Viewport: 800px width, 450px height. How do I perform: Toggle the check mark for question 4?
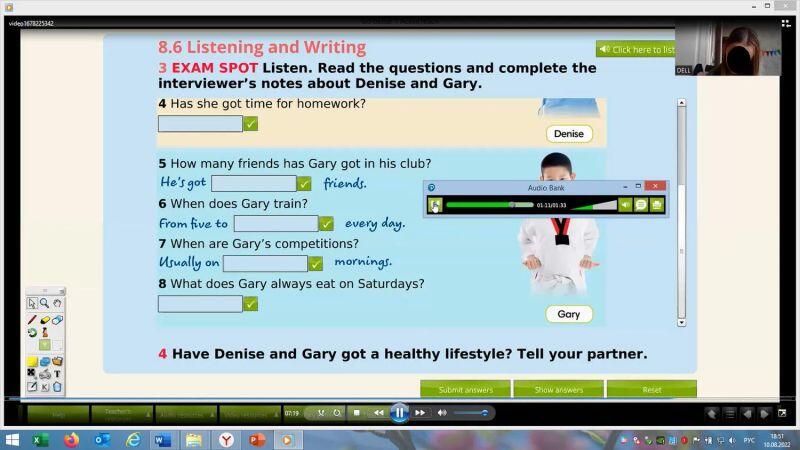251,124
